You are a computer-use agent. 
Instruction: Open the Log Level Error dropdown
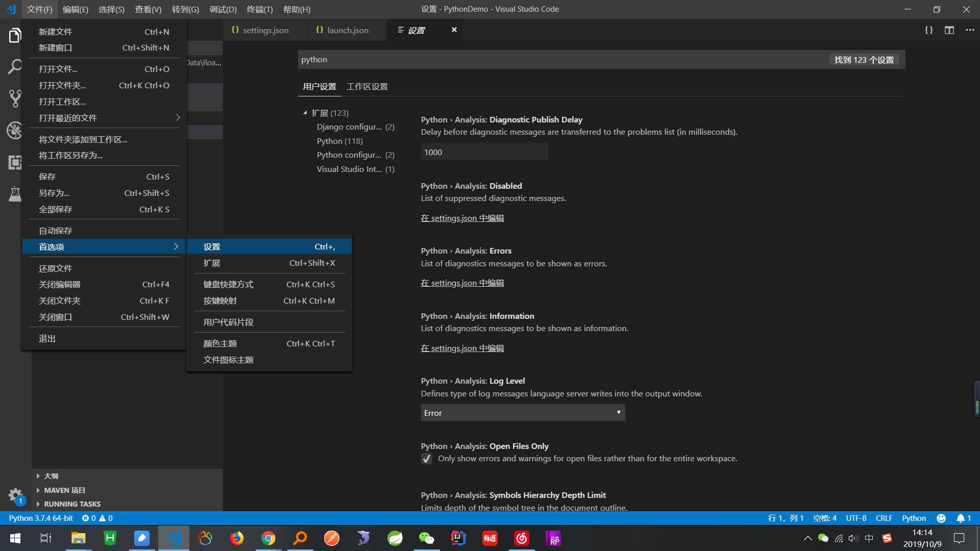(x=523, y=413)
